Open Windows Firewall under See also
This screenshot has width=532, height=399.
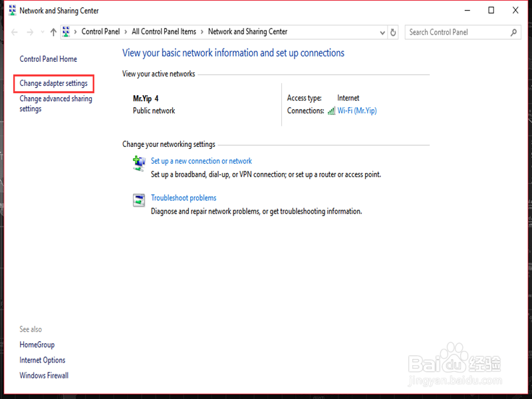click(44, 376)
